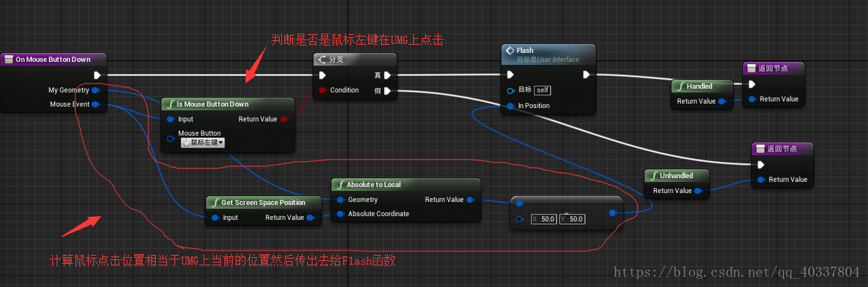This screenshot has width=868, height=287.
Task: Click the red Return Value pin of Is Mouse Button Down
Action: click(284, 119)
